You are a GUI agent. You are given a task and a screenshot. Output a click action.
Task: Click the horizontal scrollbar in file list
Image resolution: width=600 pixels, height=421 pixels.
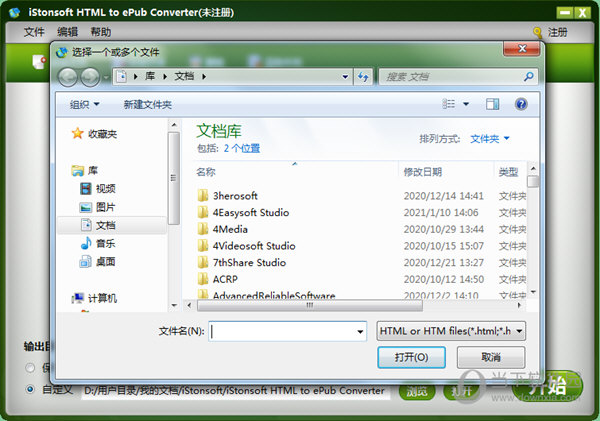[x=310, y=305]
